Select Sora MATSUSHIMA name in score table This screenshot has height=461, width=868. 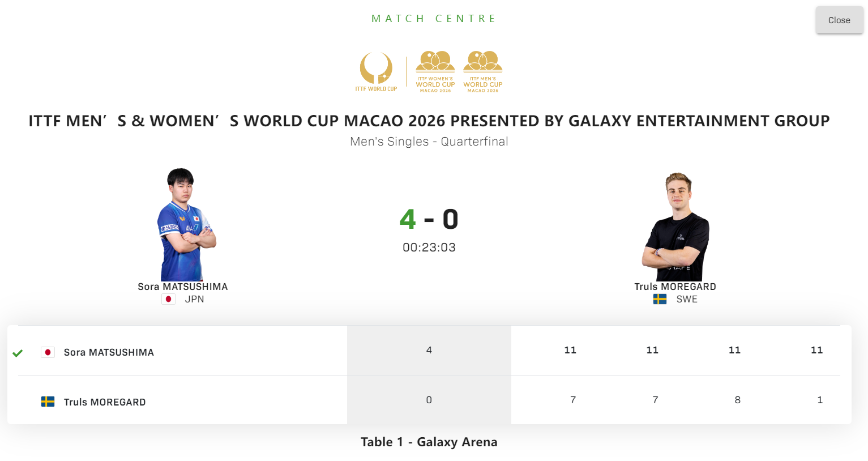point(109,352)
